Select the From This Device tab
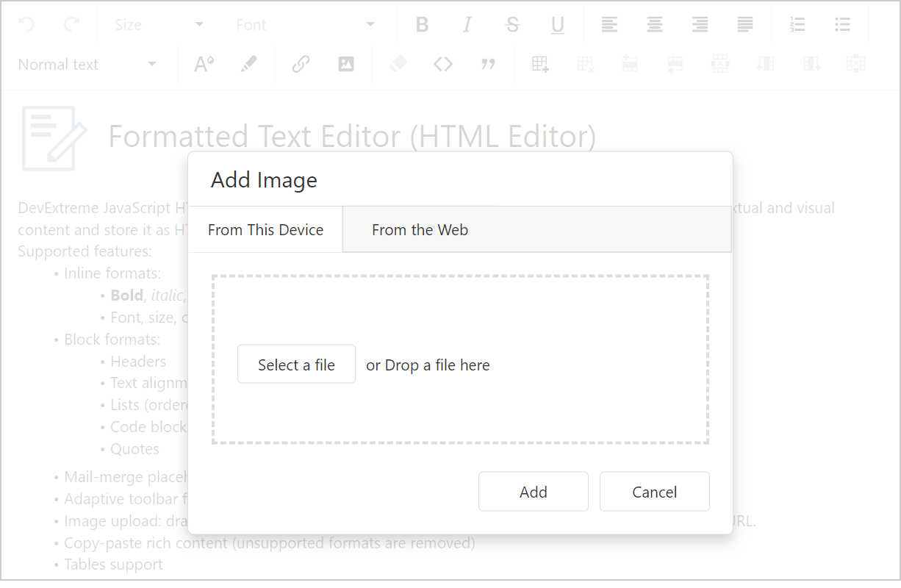Image resolution: width=901 pixels, height=588 pixels. 265,230
